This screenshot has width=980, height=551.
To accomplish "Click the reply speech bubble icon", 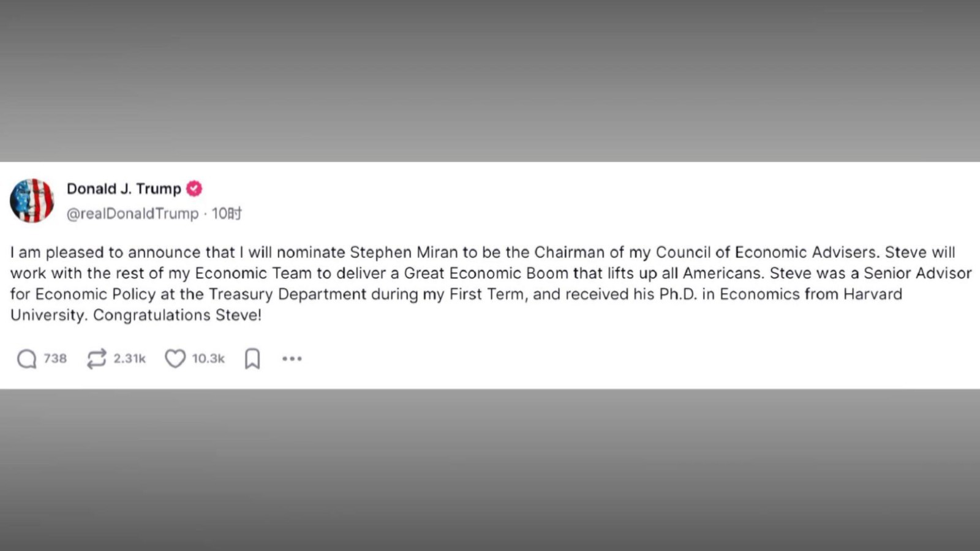I will click(26, 359).
